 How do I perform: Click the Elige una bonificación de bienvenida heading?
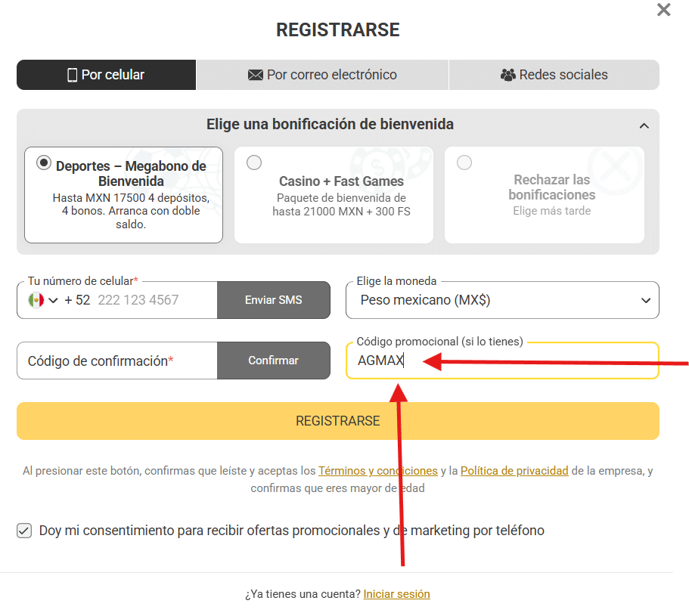click(330, 124)
